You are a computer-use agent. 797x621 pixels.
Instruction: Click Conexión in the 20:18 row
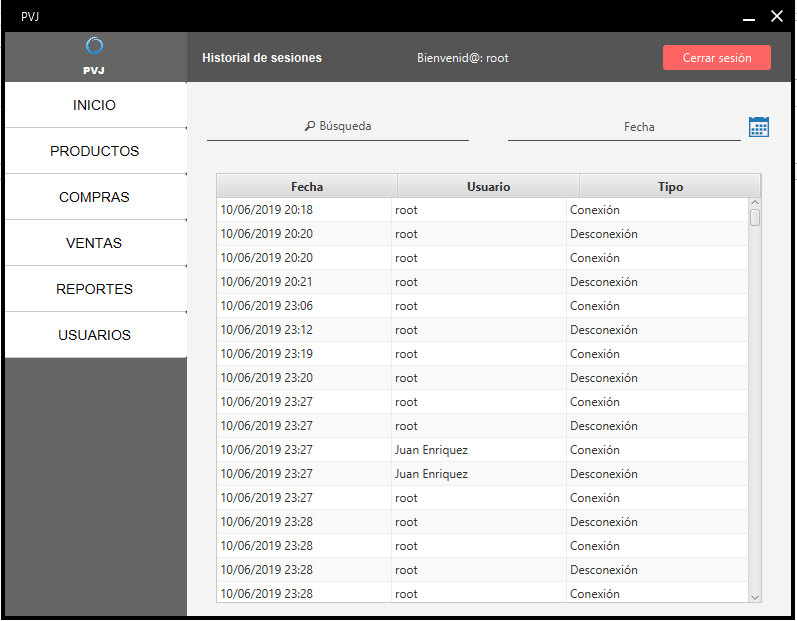[595, 210]
